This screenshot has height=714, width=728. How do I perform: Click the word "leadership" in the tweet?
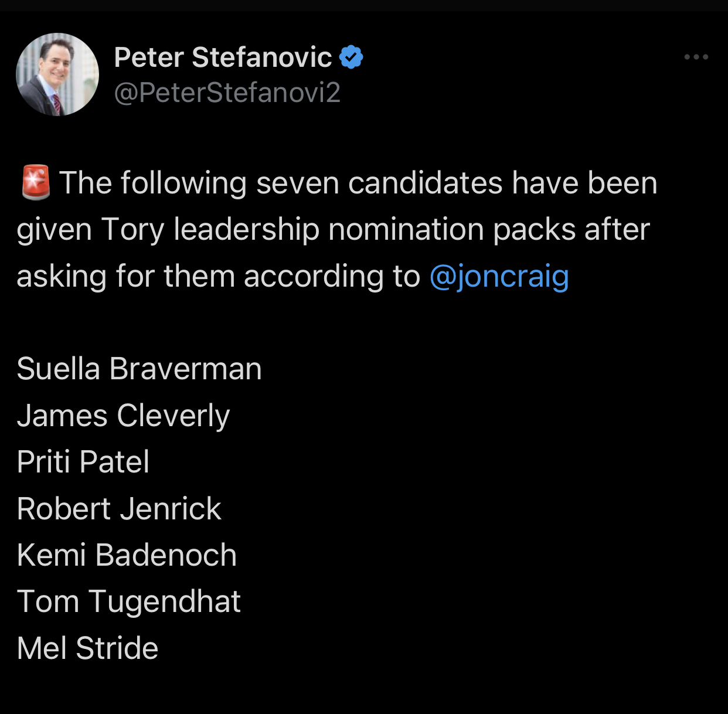(246, 229)
